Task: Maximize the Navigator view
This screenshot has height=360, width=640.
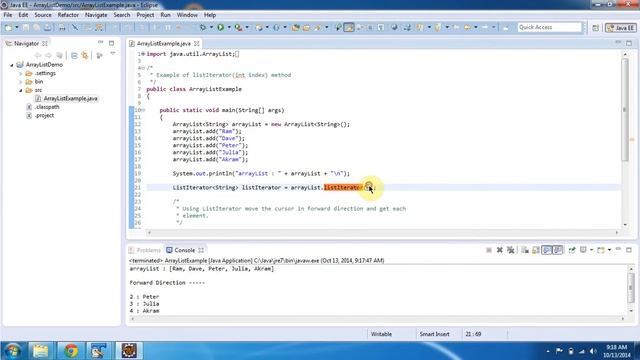Action: click(x=111, y=43)
